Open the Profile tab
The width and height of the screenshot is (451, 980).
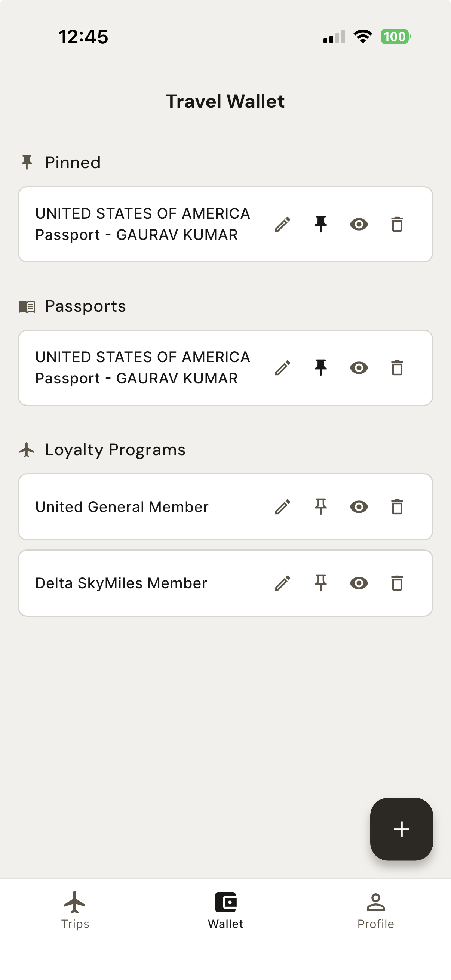pyautogui.click(x=375, y=910)
